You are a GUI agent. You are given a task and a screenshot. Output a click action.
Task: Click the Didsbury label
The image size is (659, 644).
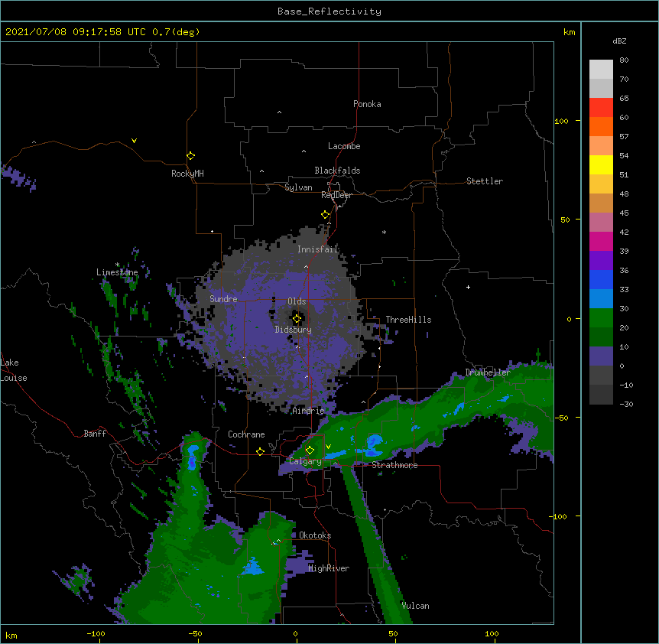(294, 330)
